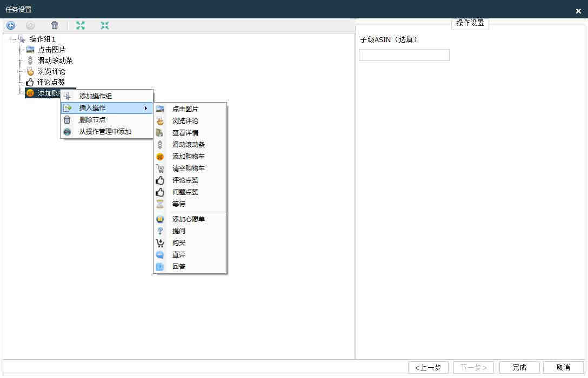Click the expand all arrows icon
This screenshot has width=588, height=378.
[x=81, y=25]
